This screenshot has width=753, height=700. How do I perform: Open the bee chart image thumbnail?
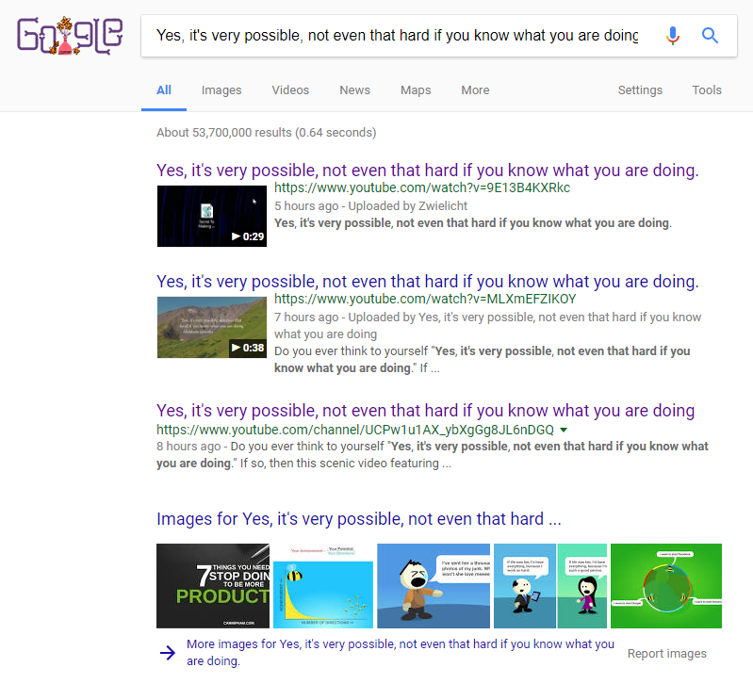coord(323,586)
